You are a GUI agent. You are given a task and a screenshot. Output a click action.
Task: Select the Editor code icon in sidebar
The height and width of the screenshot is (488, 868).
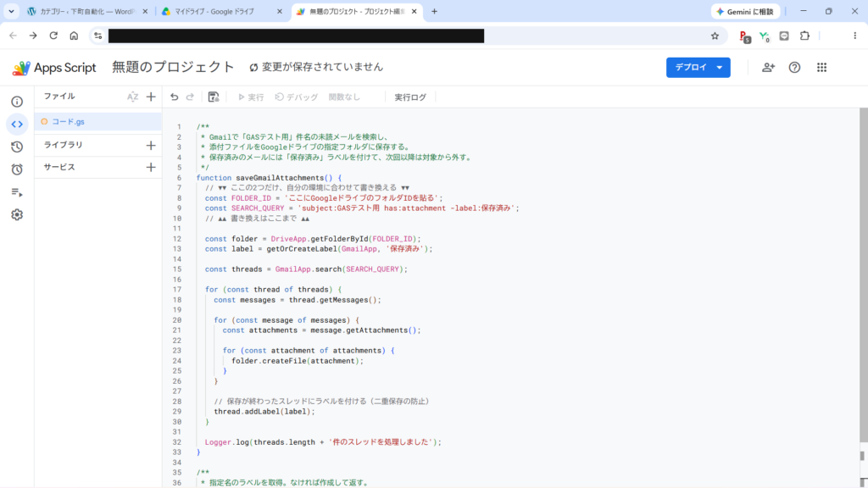click(17, 125)
